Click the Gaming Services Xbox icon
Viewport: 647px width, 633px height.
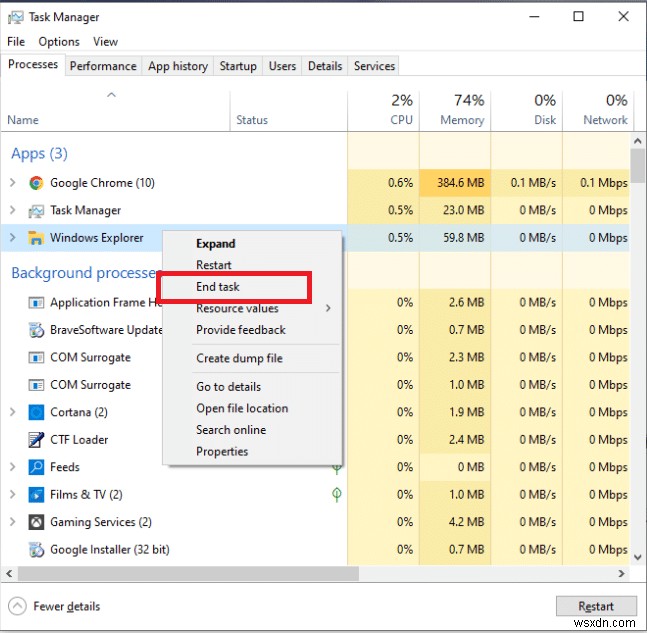click(x=36, y=522)
